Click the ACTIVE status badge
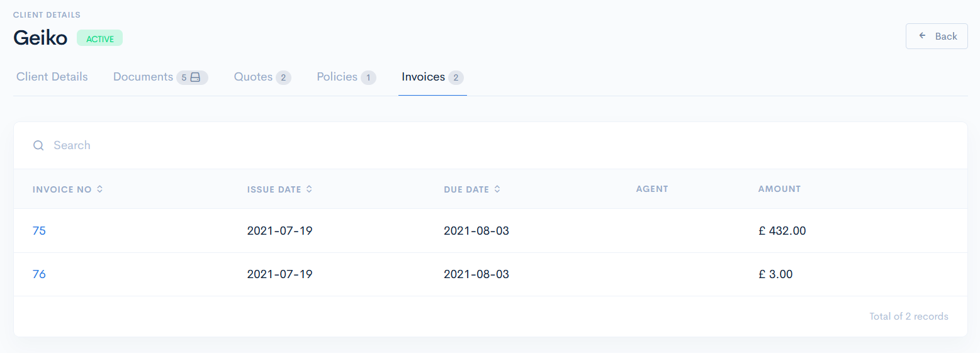Viewport: 980px width, 353px height. 99,38
